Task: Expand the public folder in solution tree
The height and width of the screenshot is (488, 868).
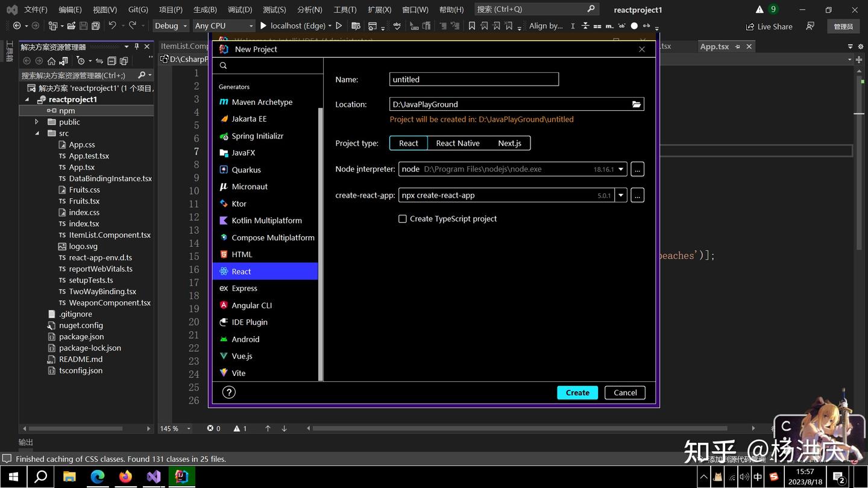Action: click(37, 122)
